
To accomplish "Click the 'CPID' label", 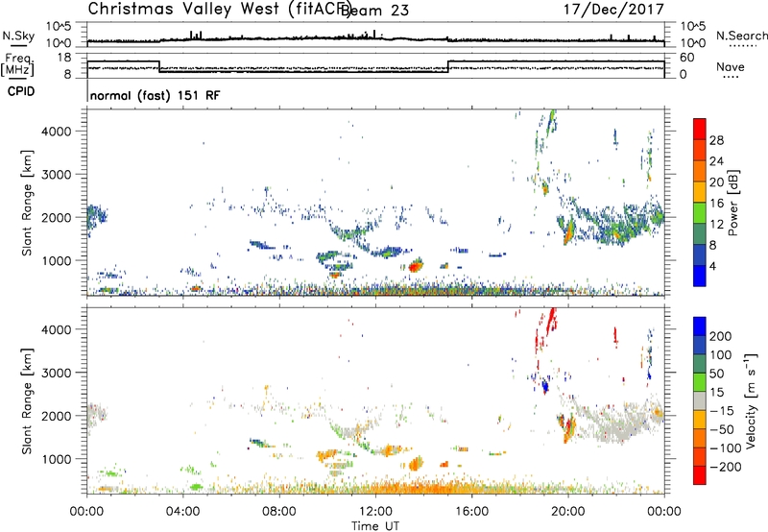I will coord(21,91).
